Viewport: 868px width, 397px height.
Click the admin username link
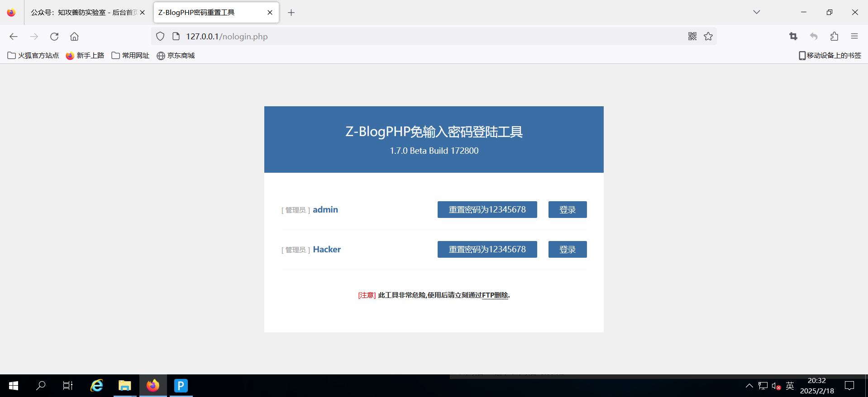click(325, 210)
